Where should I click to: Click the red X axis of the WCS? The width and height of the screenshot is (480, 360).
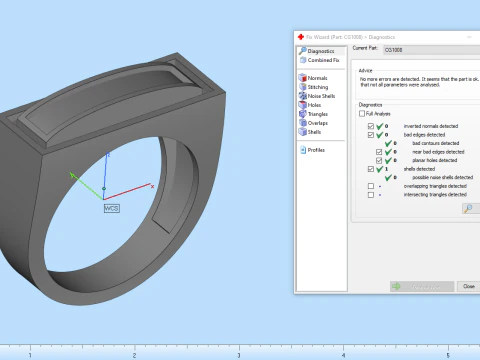tap(128, 192)
